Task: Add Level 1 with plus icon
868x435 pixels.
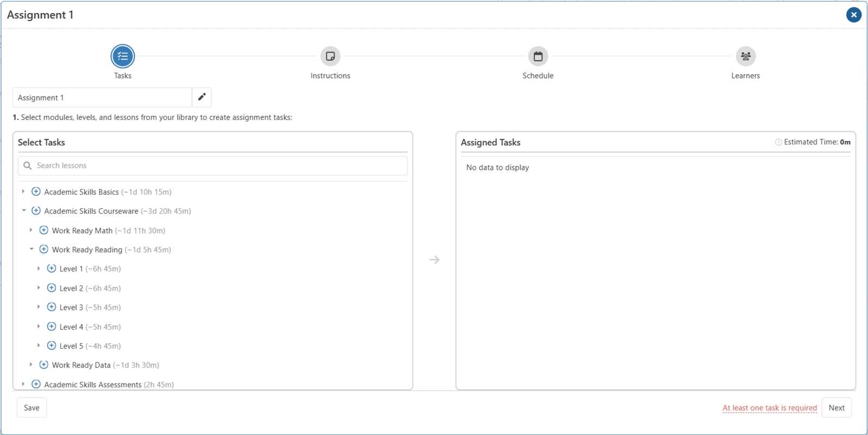Action: coord(52,268)
